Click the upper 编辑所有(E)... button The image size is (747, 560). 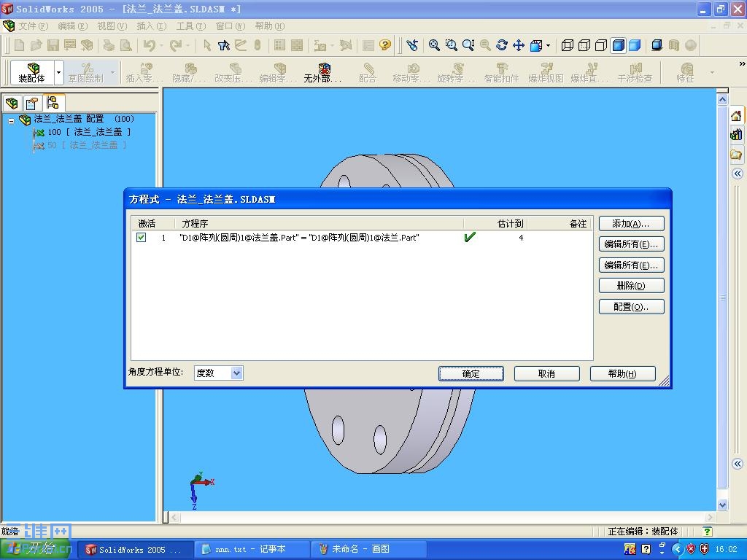point(631,244)
